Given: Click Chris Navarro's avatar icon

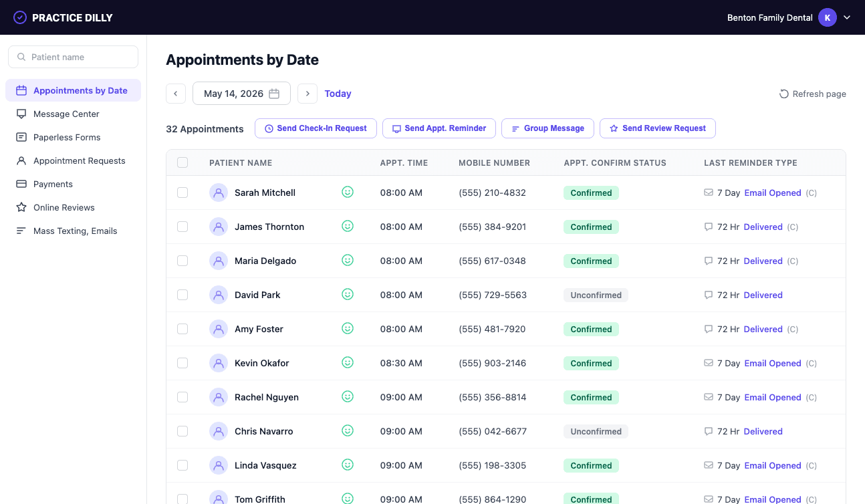Looking at the screenshot, I should pyautogui.click(x=219, y=431).
